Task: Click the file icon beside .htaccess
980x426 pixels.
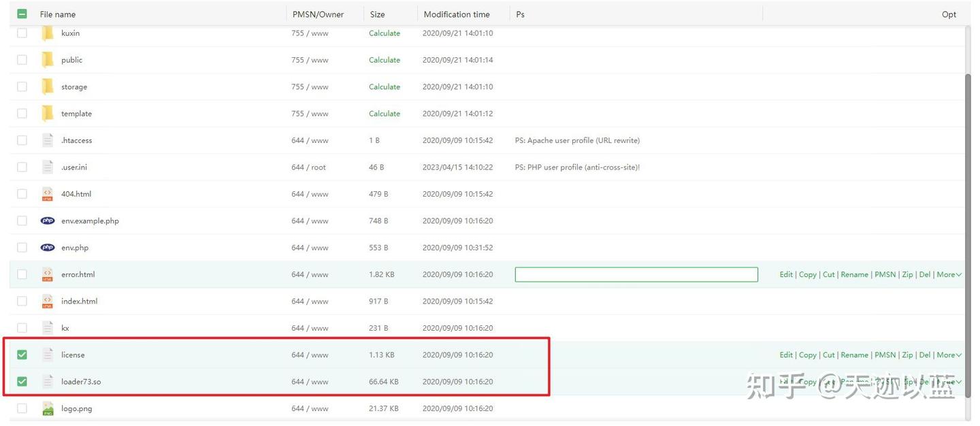Action: coord(47,140)
